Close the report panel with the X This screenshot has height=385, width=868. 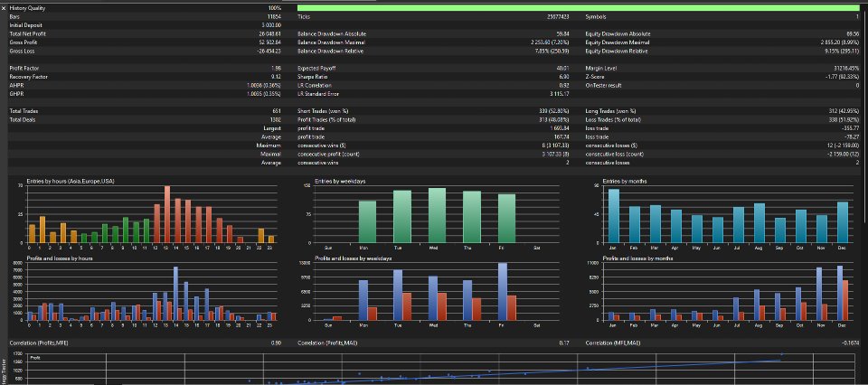pyautogui.click(x=4, y=8)
